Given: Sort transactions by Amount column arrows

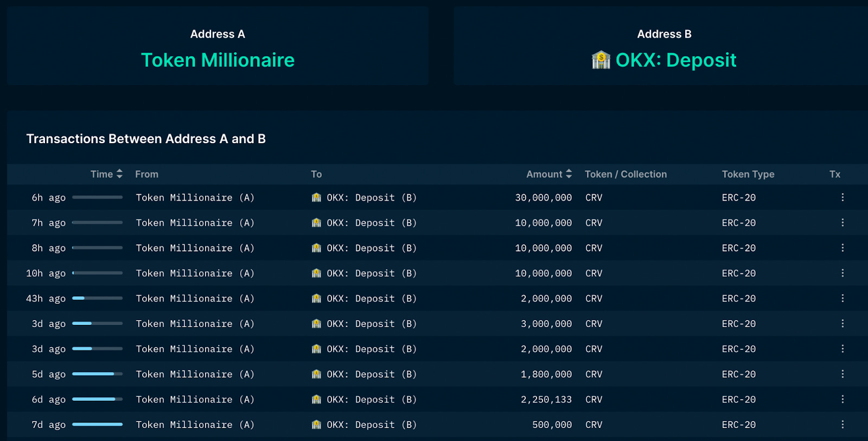Looking at the screenshot, I should 569,174.
